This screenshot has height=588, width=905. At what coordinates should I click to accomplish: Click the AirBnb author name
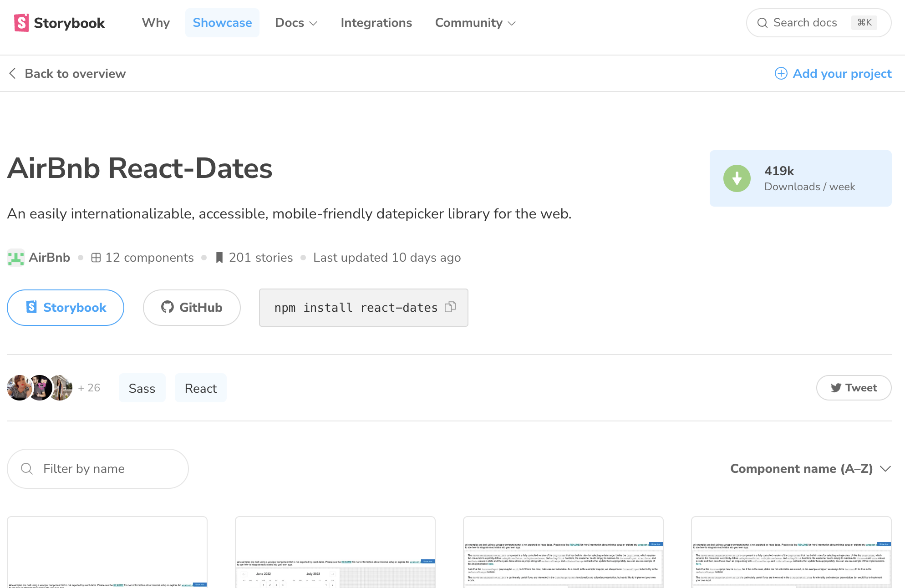pyautogui.click(x=50, y=258)
